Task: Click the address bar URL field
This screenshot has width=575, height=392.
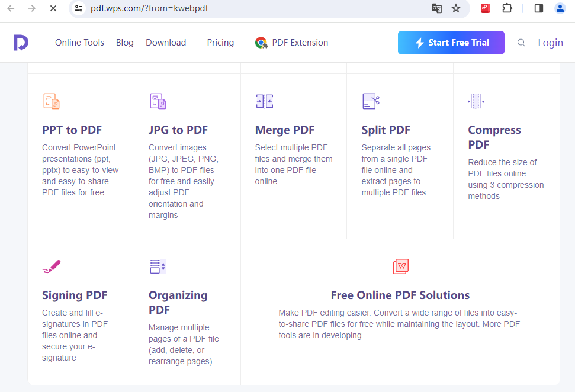Action: tap(256, 8)
